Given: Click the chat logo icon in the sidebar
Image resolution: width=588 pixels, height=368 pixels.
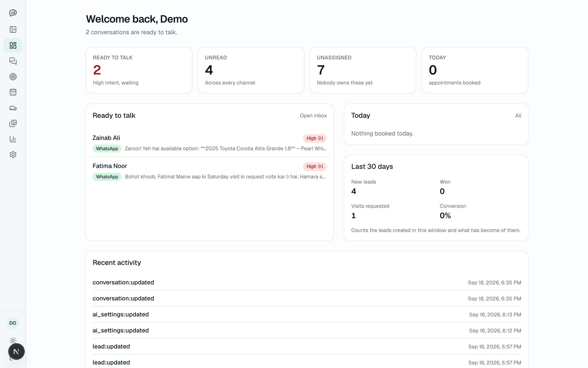Looking at the screenshot, I should coord(13,13).
